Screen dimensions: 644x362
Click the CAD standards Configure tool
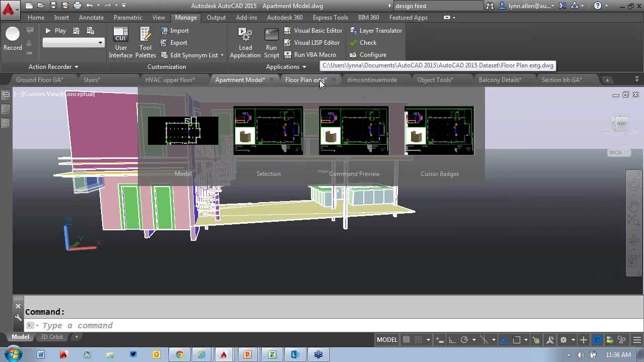click(368, 55)
